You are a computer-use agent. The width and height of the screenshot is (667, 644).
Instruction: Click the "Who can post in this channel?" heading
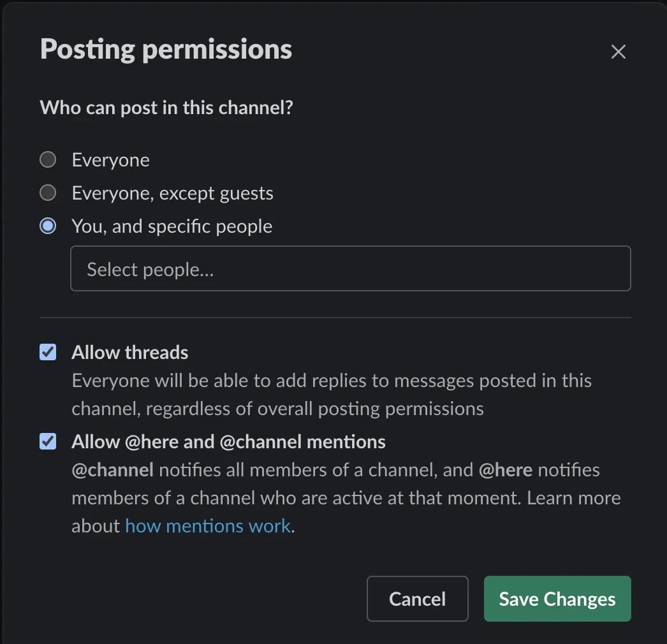[x=166, y=107]
